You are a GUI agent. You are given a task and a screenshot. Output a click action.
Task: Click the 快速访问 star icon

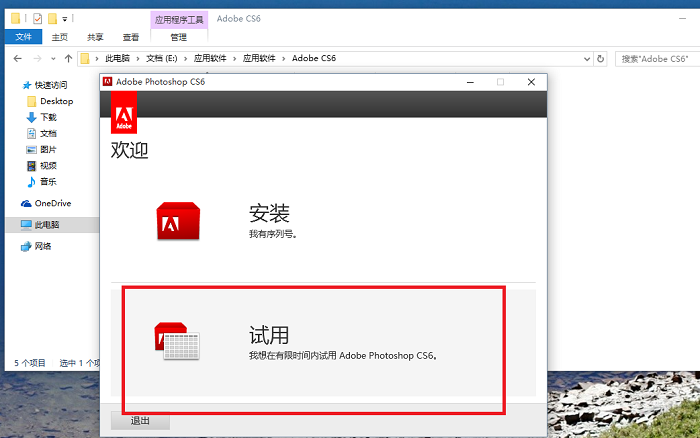coord(27,85)
